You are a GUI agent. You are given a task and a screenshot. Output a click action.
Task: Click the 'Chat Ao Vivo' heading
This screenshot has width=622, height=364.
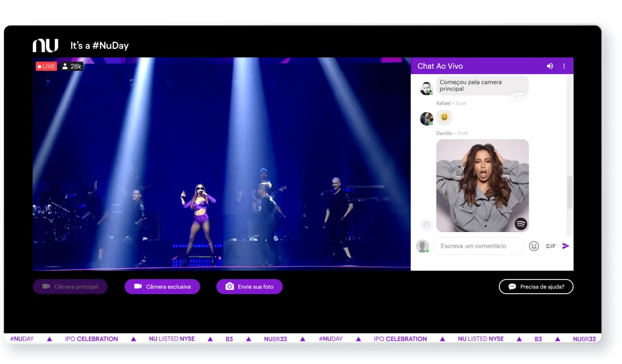coord(440,66)
